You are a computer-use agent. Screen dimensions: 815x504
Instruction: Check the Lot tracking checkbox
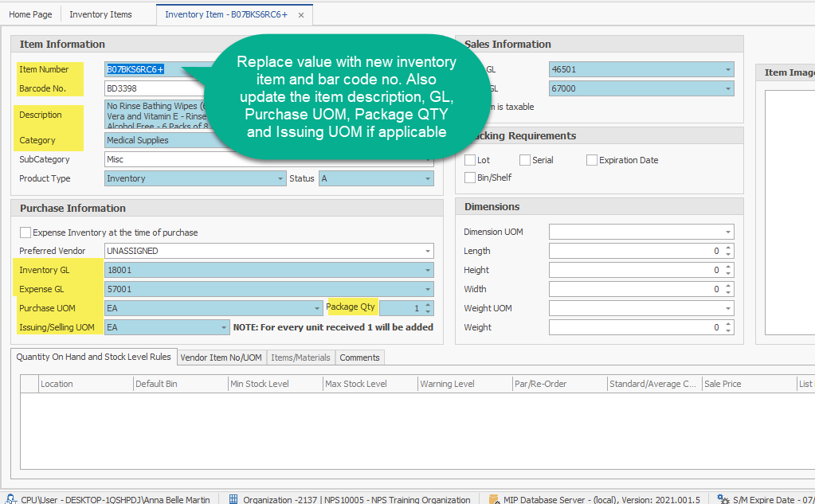(x=470, y=160)
